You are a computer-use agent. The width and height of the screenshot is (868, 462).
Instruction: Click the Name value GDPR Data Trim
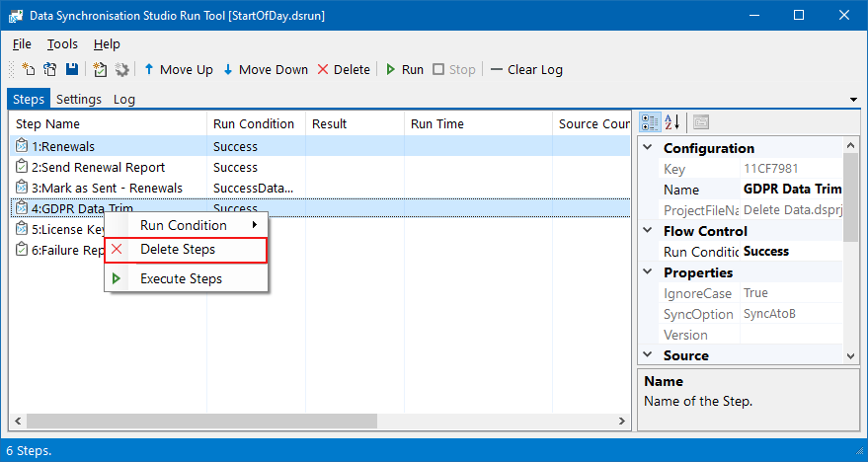pyautogui.click(x=792, y=190)
